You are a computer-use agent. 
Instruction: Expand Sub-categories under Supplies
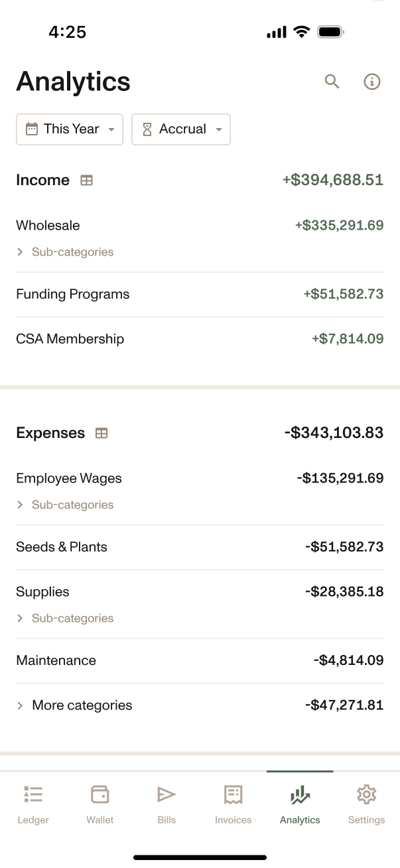[x=65, y=618]
